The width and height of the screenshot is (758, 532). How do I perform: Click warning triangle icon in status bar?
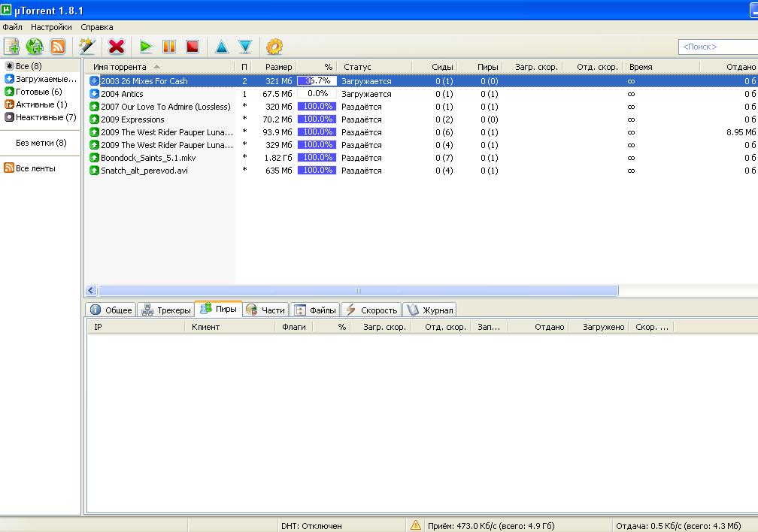pyautogui.click(x=415, y=525)
